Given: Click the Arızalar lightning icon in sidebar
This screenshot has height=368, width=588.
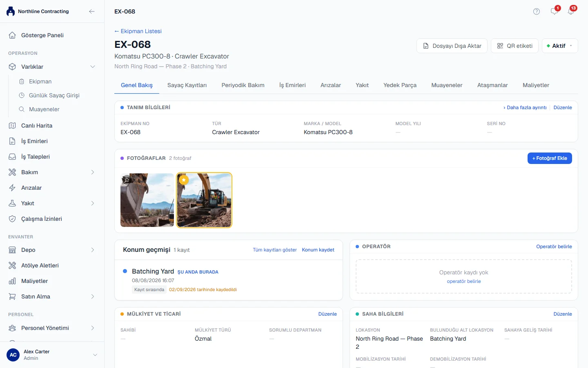Looking at the screenshot, I should [x=12, y=188].
